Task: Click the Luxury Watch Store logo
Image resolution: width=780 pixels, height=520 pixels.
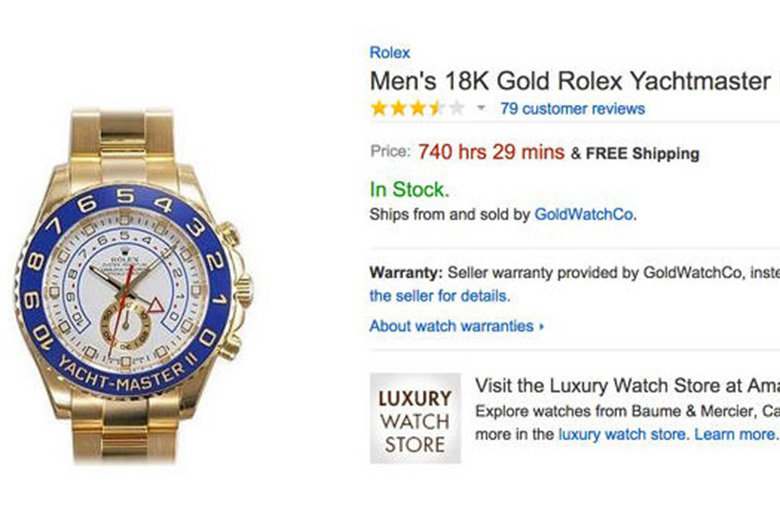Action: pyautogui.click(x=415, y=418)
